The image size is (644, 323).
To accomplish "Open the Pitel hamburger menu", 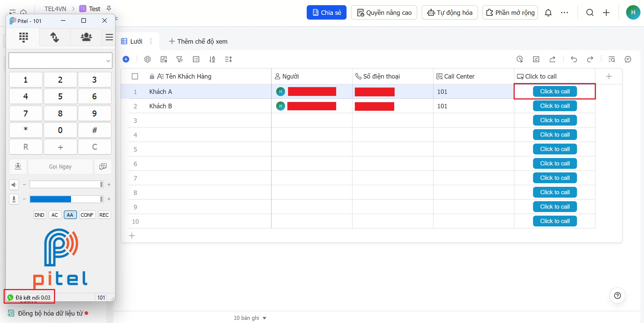I will [x=109, y=37].
